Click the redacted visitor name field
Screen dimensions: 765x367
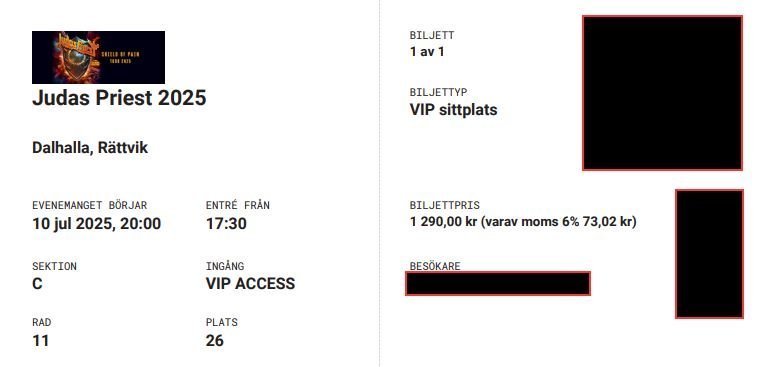[498, 284]
